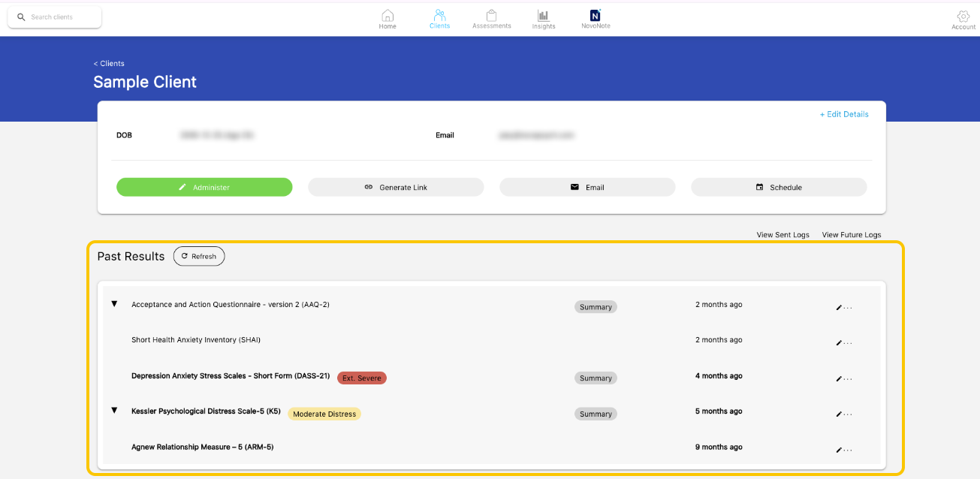Open View Future Logs link
Viewport: 980px width, 479px height.
pos(852,235)
